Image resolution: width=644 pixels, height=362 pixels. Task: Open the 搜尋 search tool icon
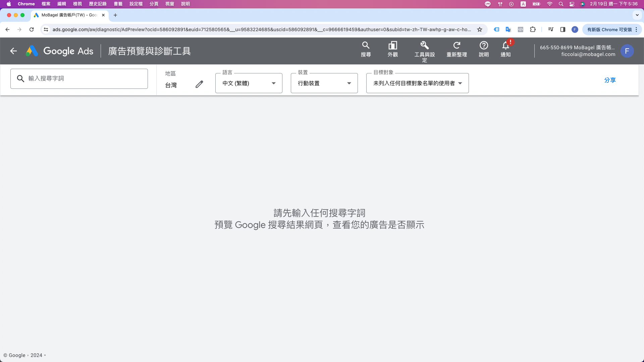366,49
